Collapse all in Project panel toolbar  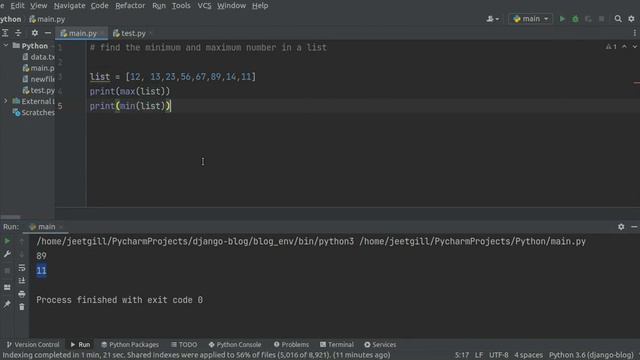(18, 33)
